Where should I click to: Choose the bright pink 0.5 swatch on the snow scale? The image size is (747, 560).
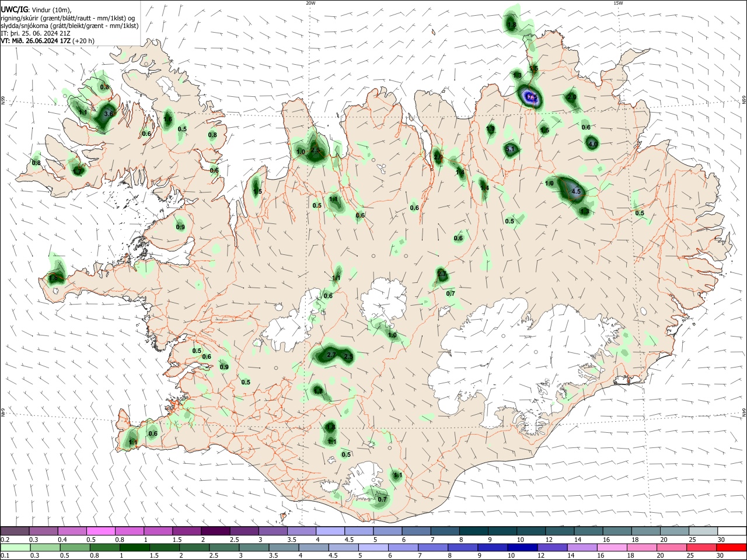coord(100,531)
